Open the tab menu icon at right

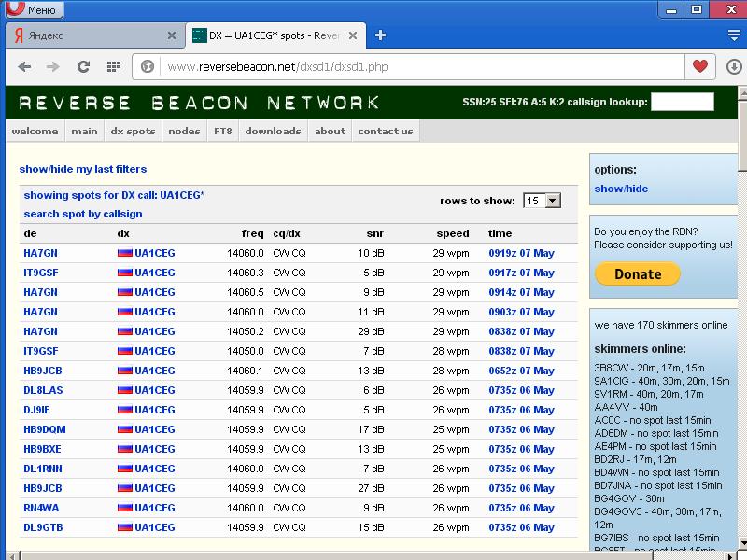[734, 35]
